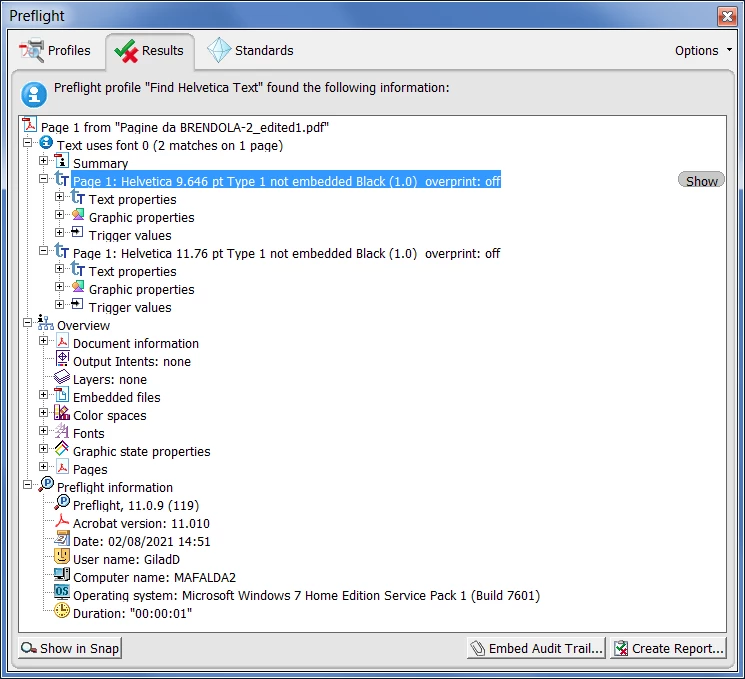Click the Preflight information magnifier icon
This screenshot has width=745, height=679.
46,485
